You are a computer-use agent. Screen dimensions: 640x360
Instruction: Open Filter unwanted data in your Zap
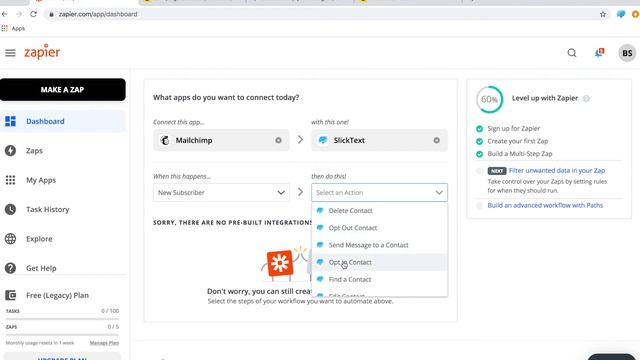click(557, 171)
